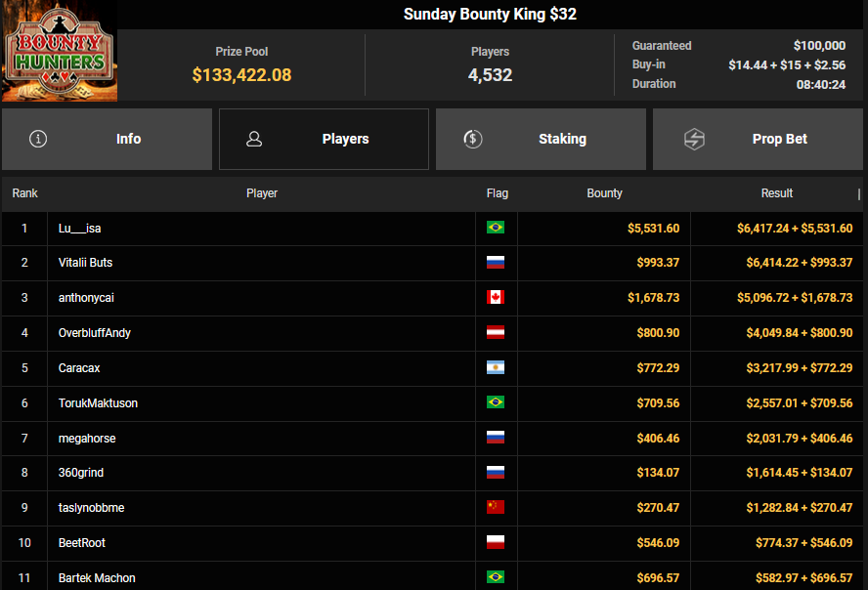Select player Vitalii Buts
The width and height of the screenshot is (868, 590).
pos(86,263)
